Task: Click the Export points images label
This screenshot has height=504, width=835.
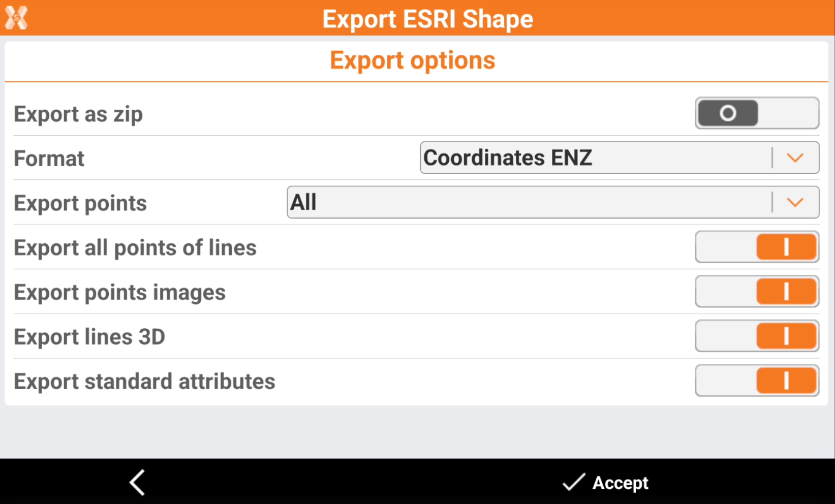Action: pyautogui.click(x=119, y=293)
